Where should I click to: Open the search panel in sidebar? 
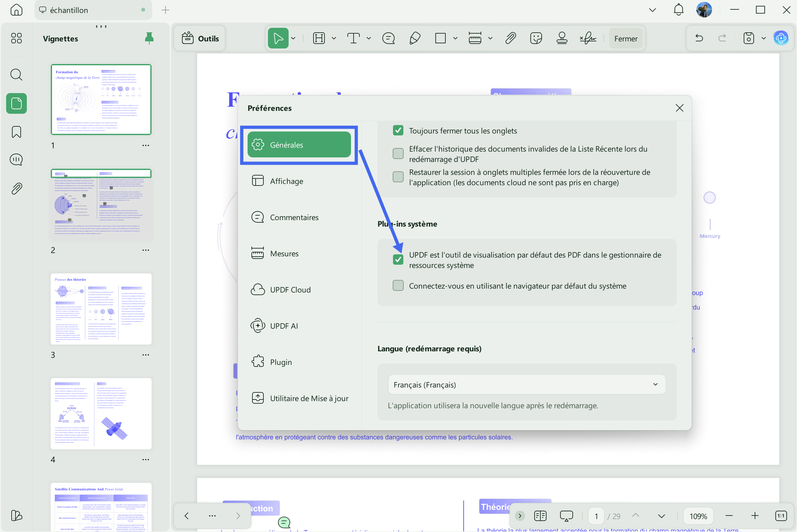16,75
